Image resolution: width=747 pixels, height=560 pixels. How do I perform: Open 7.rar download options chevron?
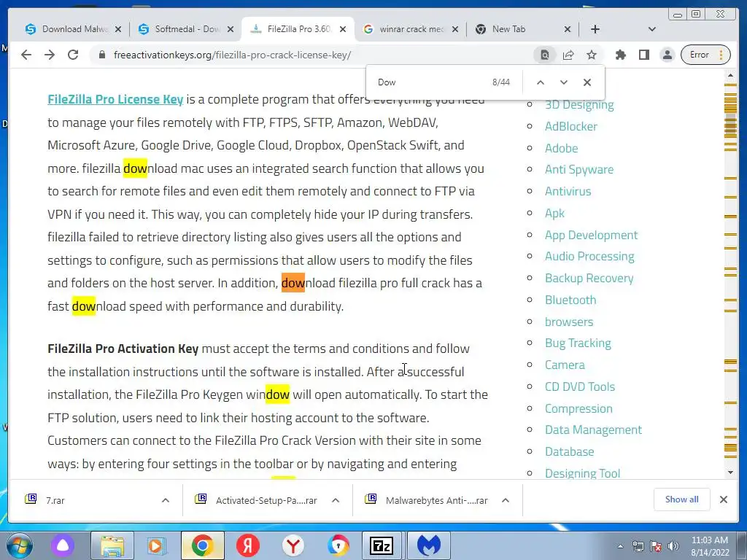click(x=166, y=500)
